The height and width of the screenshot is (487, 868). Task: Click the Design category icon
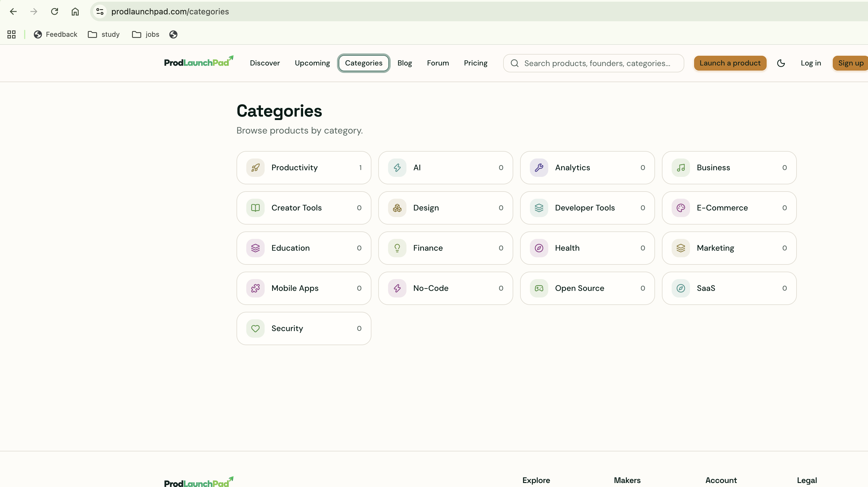click(397, 208)
